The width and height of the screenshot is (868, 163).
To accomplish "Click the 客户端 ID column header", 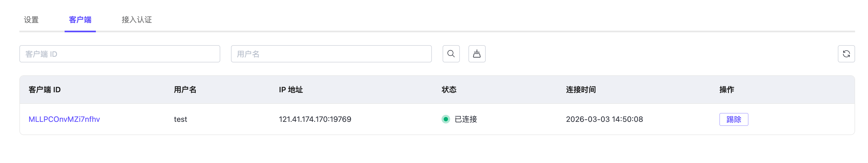I will pos(44,90).
